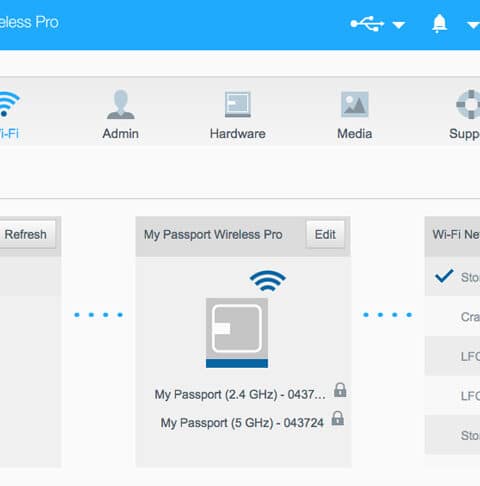
Task: Click the 'Wireless Pro' header title
Action: click(29, 22)
